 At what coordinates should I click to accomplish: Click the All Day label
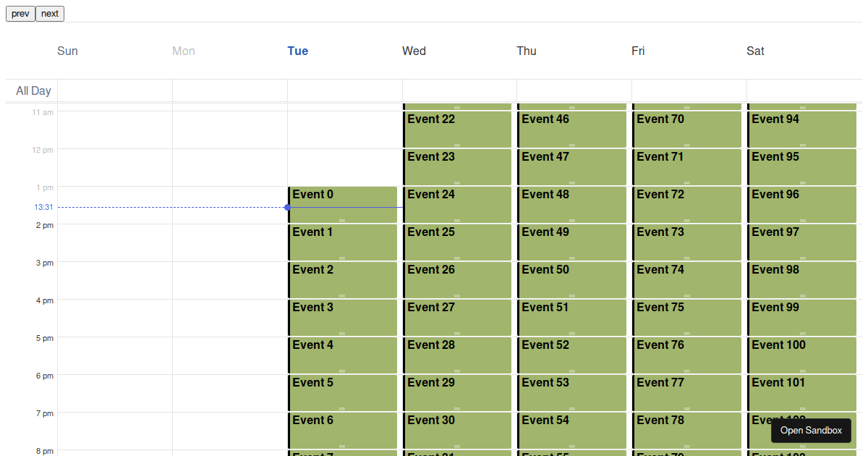pos(32,90)
